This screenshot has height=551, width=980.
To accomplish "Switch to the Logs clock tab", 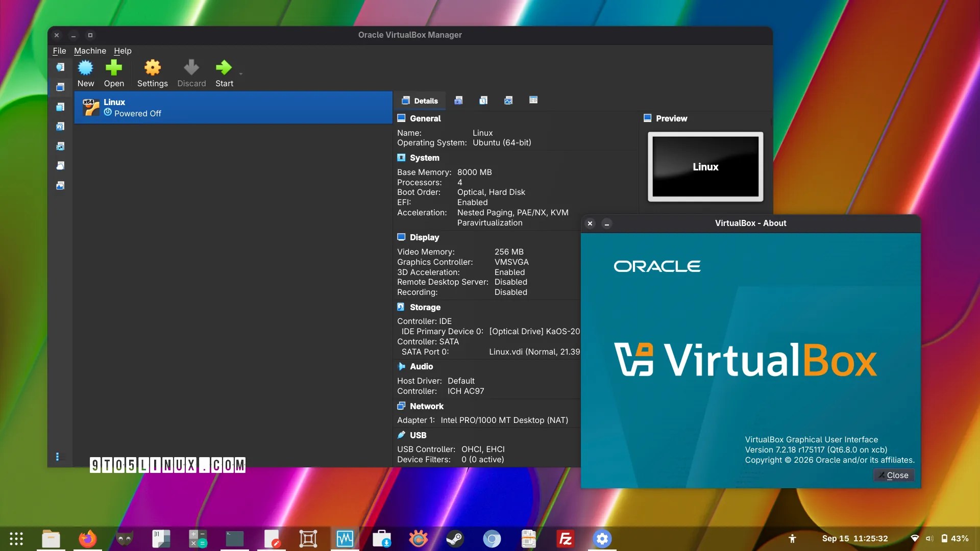I will tap(483, 100).
